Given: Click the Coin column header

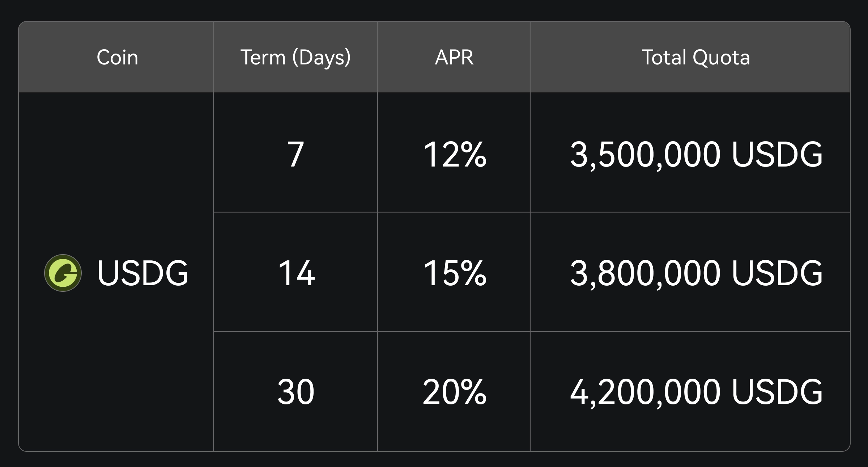Looking at the screenshot, I should (117, 57).
